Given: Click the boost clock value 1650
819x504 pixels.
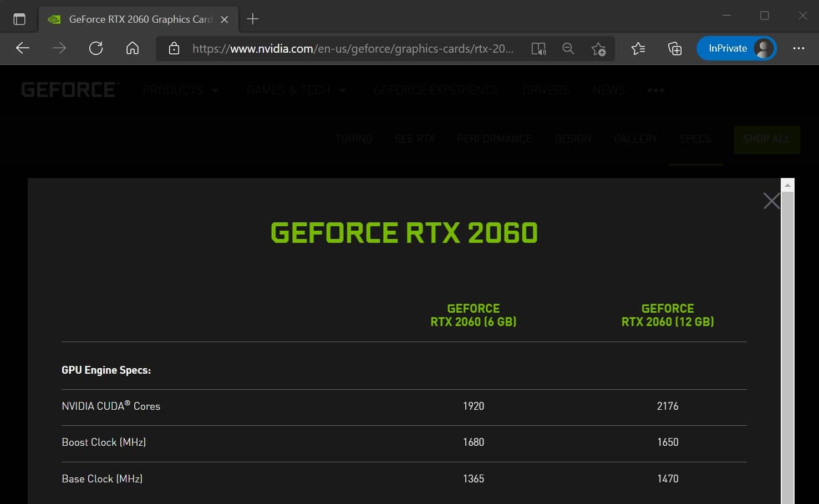Looking at the screenshot, I should 668,442.
